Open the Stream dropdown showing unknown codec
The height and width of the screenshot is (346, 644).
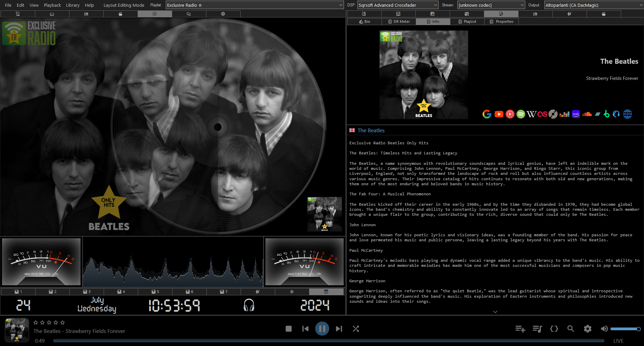[491, 5]
